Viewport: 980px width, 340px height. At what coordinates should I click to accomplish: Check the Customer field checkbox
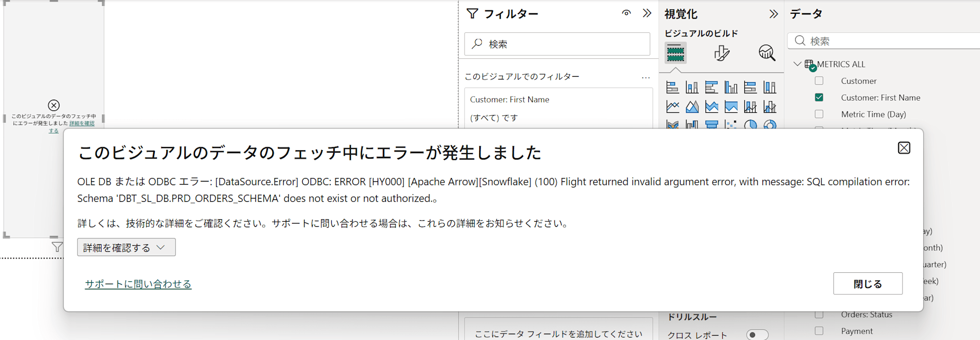819,80
